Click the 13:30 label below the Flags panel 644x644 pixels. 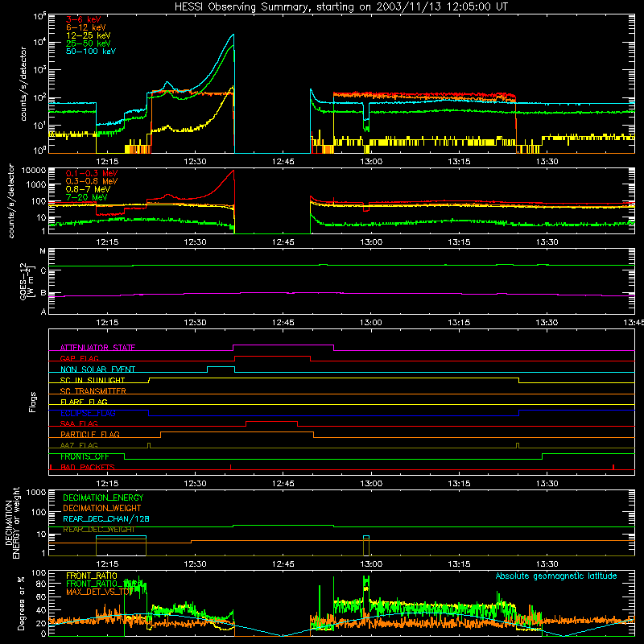(x=547, y=484)
